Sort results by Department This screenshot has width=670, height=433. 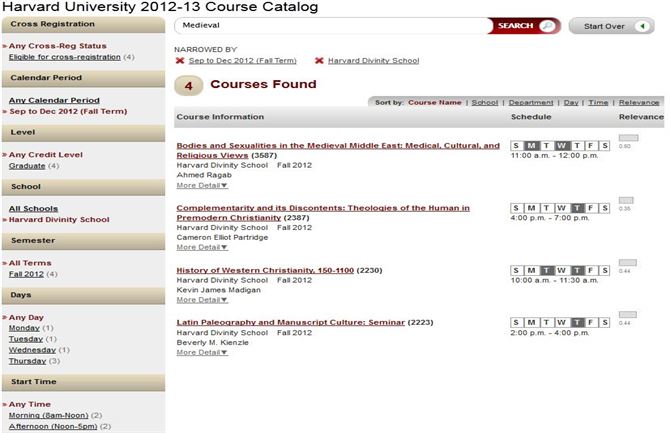pyautogui.click(x=531, y=103)
